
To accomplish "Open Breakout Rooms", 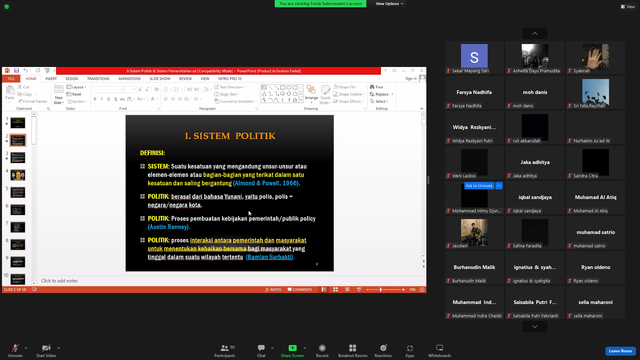I will pos(353,350).
